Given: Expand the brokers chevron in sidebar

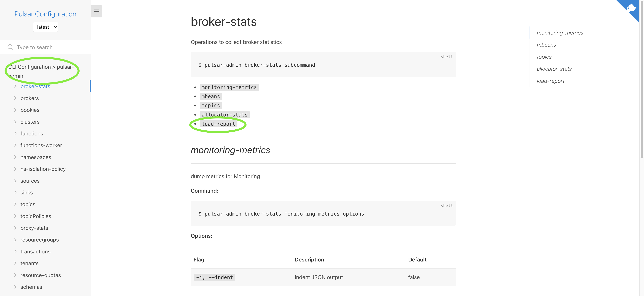Looking at the screenshot, I should point(15,98).
